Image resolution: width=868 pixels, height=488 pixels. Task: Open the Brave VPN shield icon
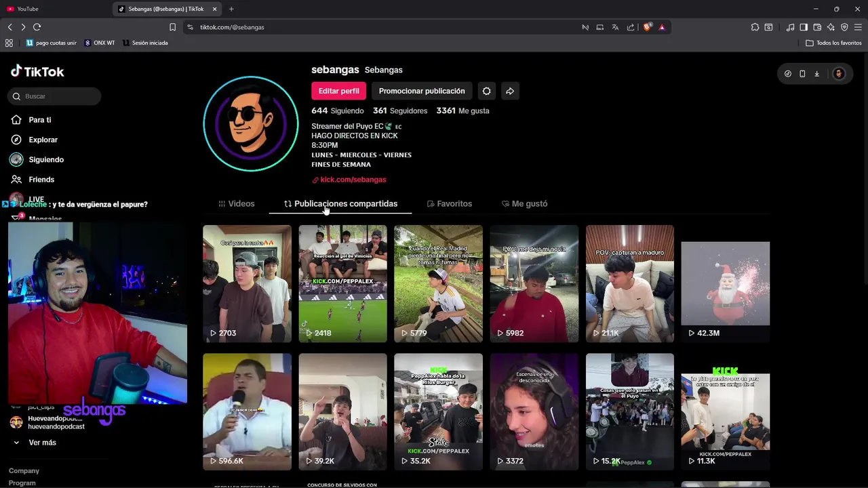tap(844, 27)
